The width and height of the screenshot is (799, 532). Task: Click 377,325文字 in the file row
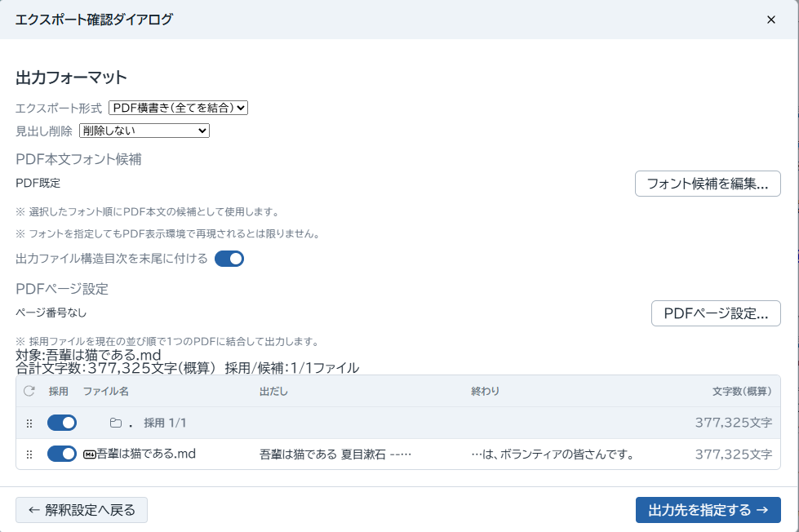734,454
